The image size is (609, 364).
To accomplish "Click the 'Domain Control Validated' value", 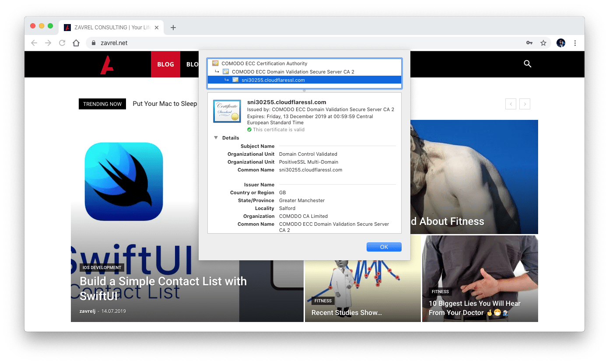I will (308, 154).
